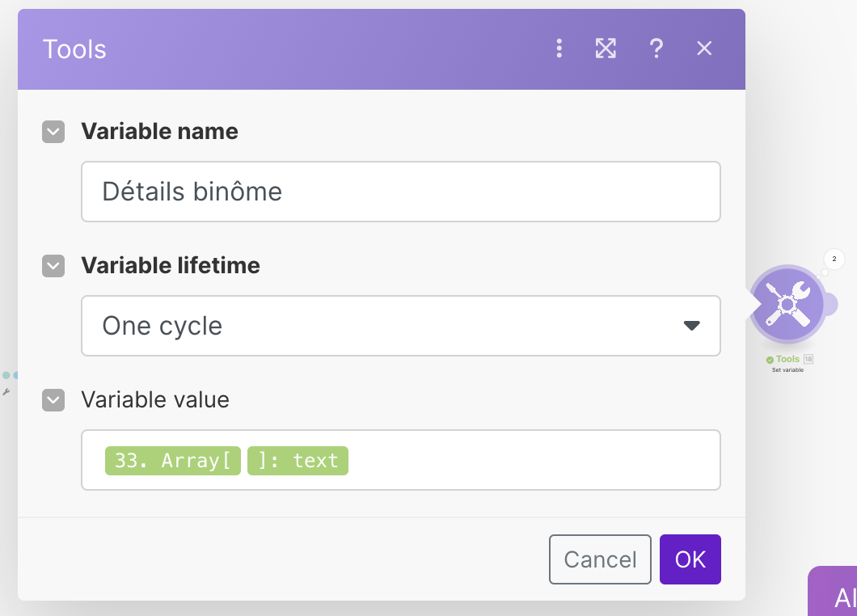Expand the Tools dialog to fullscreen
Viewport: 857px width, 616px height.
[606, 49]
